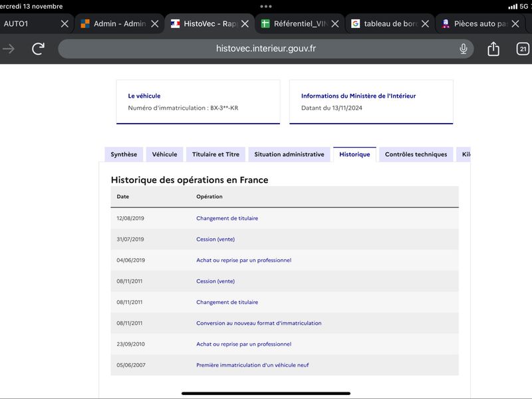Tap the microphone icon in address bar
Viewport: 532px width, 399px height.
tap(463, 49)
